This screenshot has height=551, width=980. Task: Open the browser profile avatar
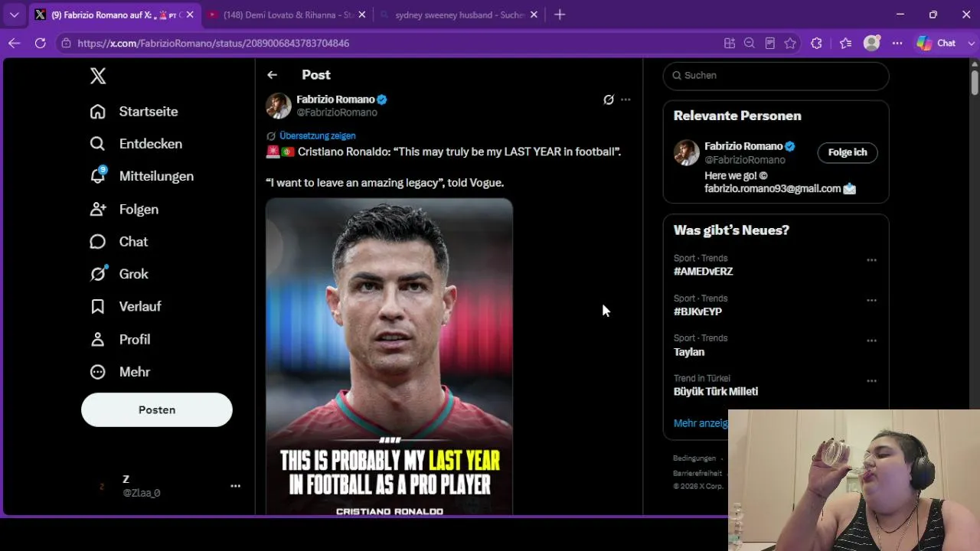pyautogui.click(x=871, y=44)
